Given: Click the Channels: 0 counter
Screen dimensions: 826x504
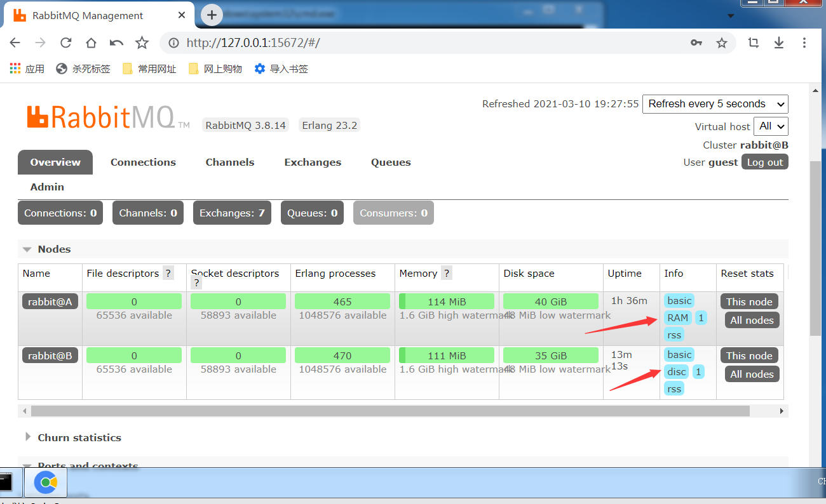Looking at the screenshot, I should click(x=148, y=213).
